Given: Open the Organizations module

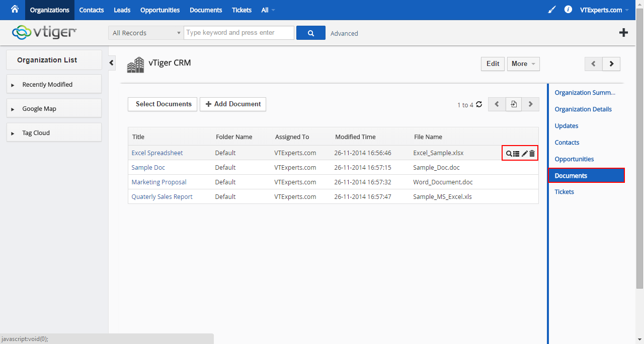Looking at the screenshot, I should click(49, 10).
